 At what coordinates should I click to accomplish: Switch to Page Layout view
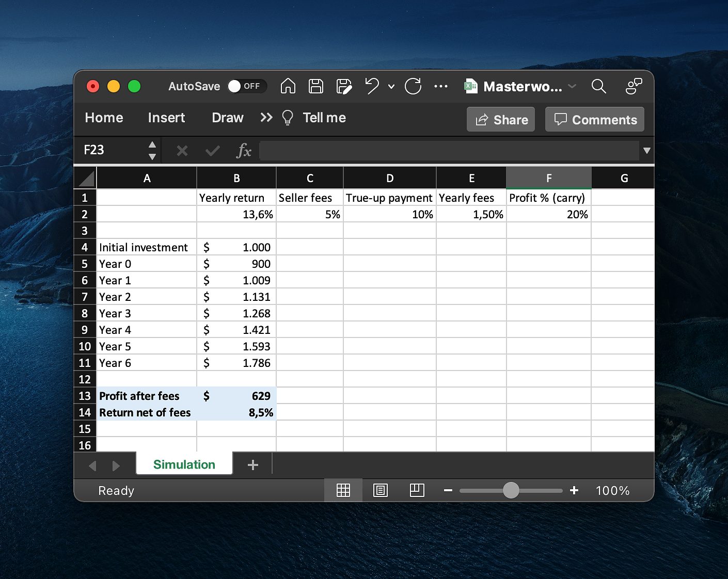coord(381,490)
